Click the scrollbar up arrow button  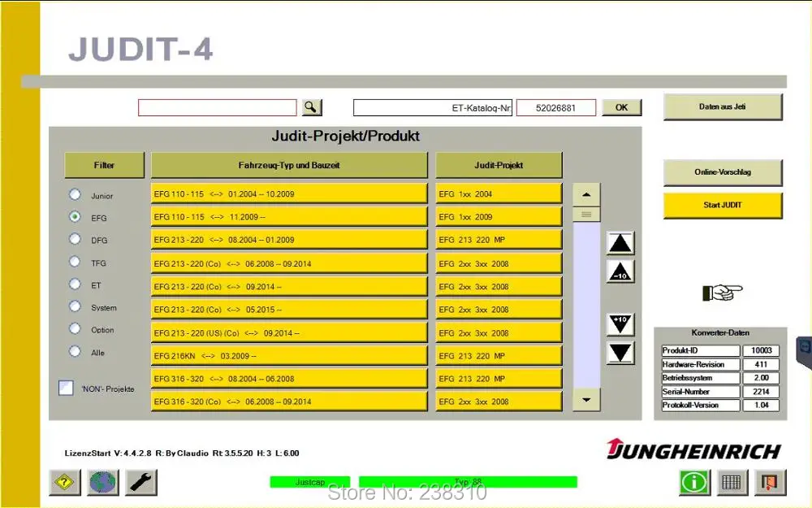click(x=586, y=194)
